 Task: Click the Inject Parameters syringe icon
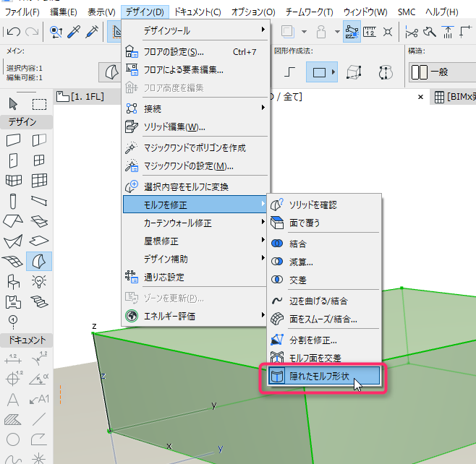(x=92, y=32)
